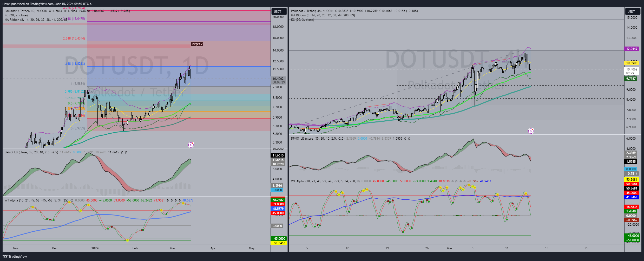
Task: Open the USDT currency selector on 1D chart
Action: point(279,11)
